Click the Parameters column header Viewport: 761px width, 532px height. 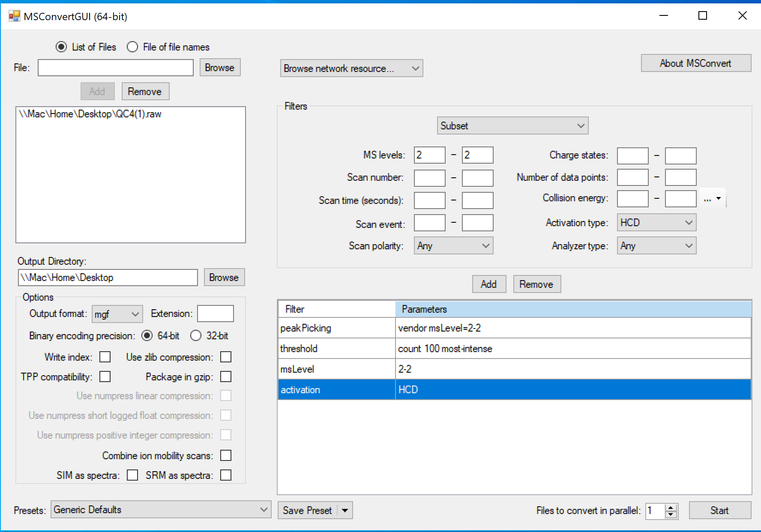click(x=573, y=309)
